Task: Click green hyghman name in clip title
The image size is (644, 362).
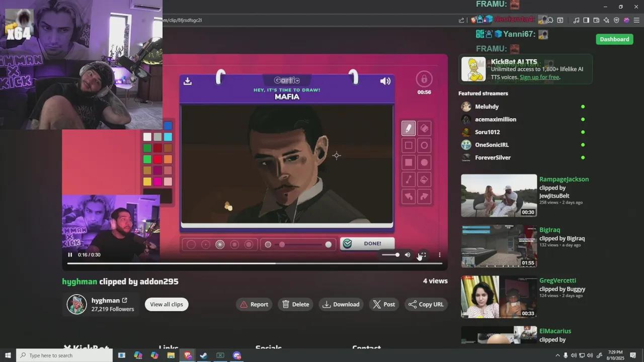Action: click(79, 282)
